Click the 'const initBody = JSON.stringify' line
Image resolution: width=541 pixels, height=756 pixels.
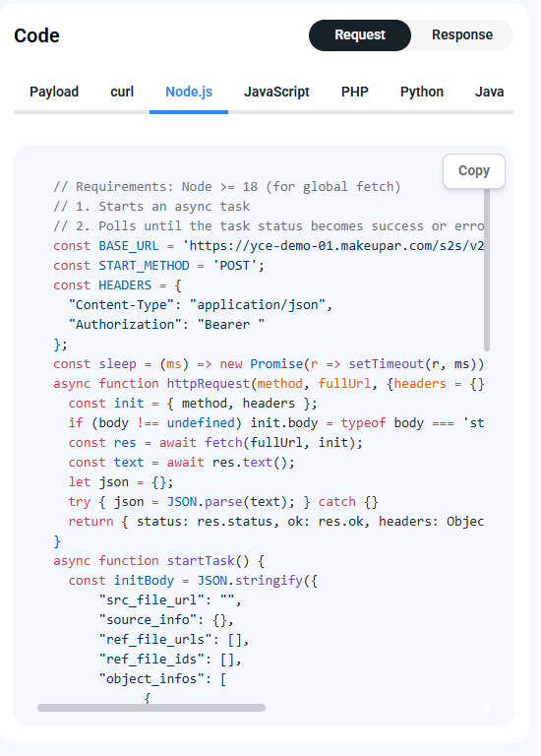pyautogui.click(x=193, y=581)
